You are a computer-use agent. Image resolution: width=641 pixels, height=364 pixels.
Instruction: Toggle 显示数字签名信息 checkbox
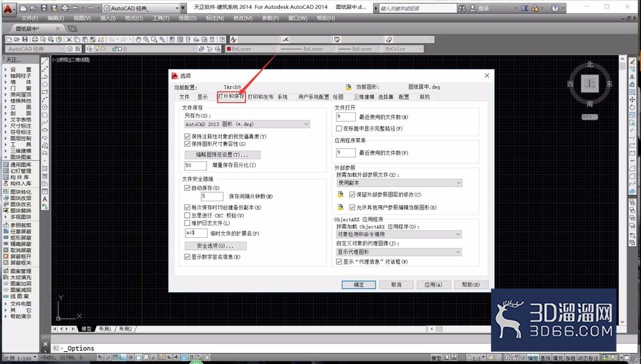pyautogui.click(x=187, y=257)
